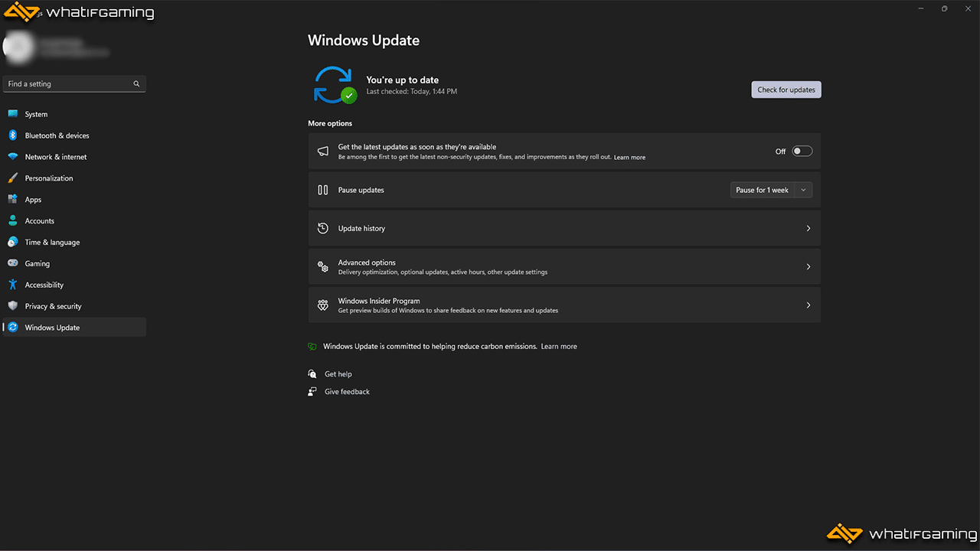The width and height of the screenshot is (980, 551).
Task: Select Windows Update in sidebar
Action: [x=74, y=328]
